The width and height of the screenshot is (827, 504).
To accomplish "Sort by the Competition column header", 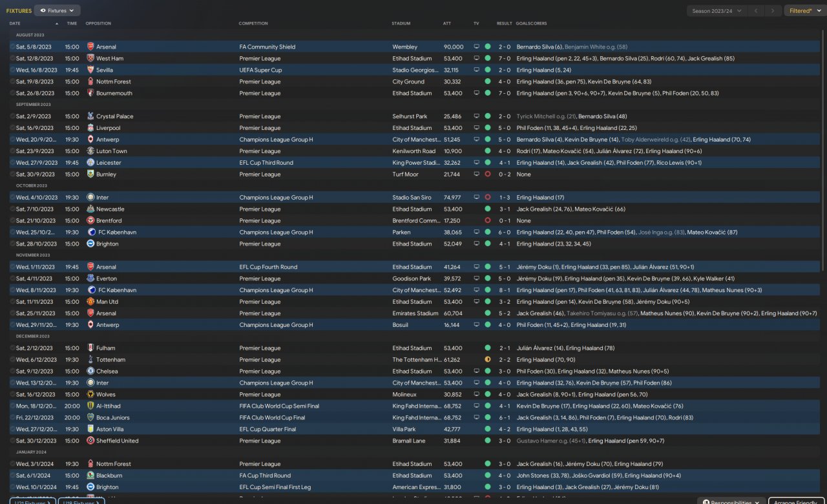I will click(253, 23).
